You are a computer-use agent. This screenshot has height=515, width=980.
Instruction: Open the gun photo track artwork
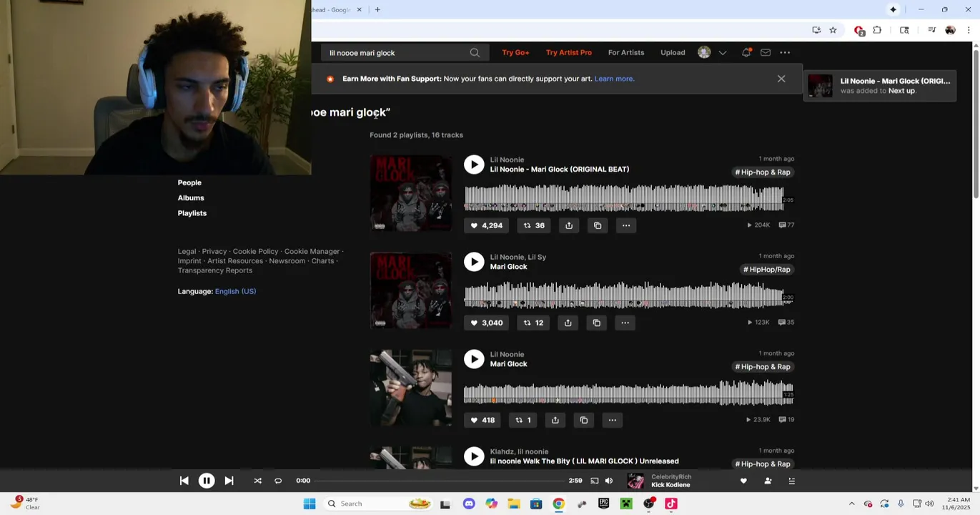tap(410, 388)
